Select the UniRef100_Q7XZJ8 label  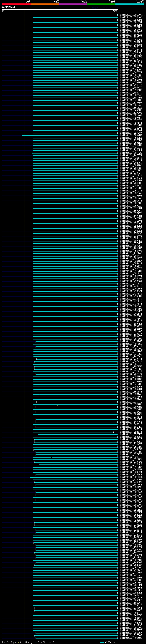[x=131, y=60]
